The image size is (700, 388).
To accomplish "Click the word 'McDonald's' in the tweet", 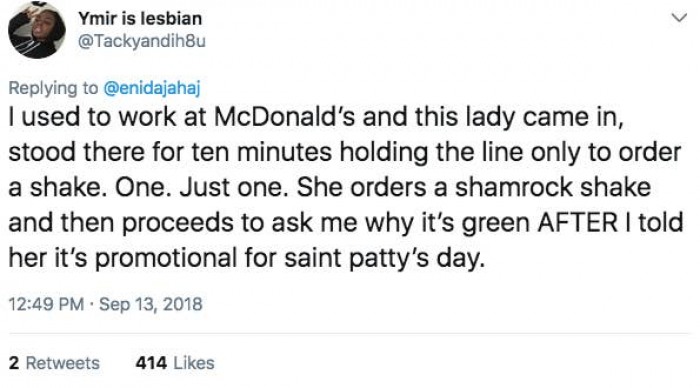I will click(284, 117).
